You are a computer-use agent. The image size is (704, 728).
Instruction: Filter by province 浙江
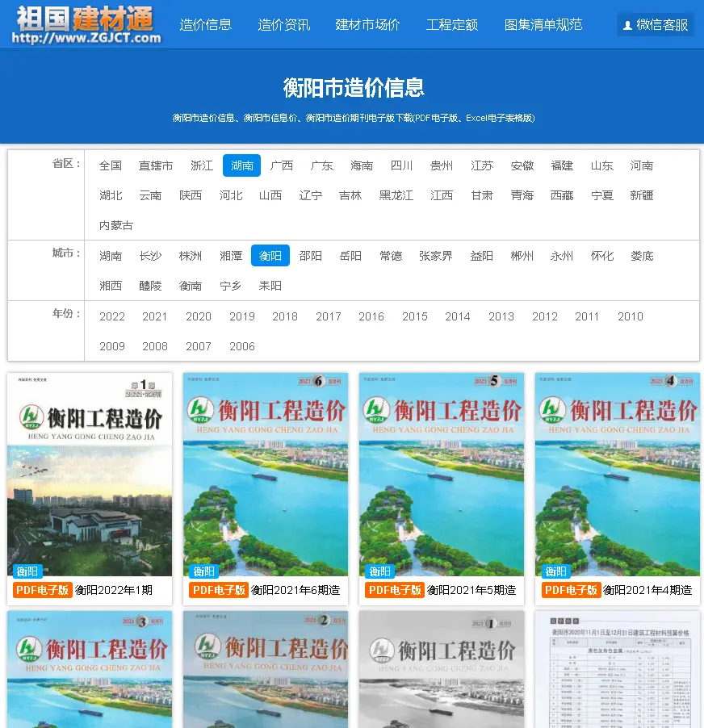(202, 165)
